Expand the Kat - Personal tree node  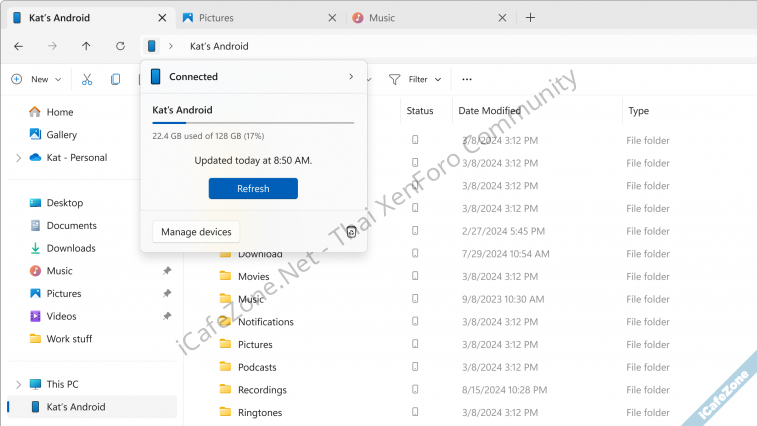pos(18,158)
